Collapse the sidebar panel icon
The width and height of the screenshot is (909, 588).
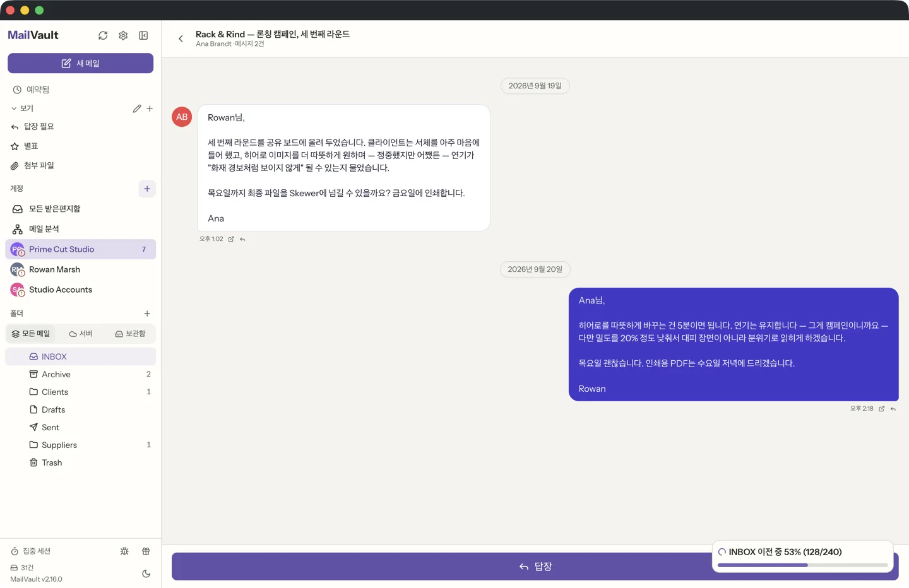click(143, 35)
